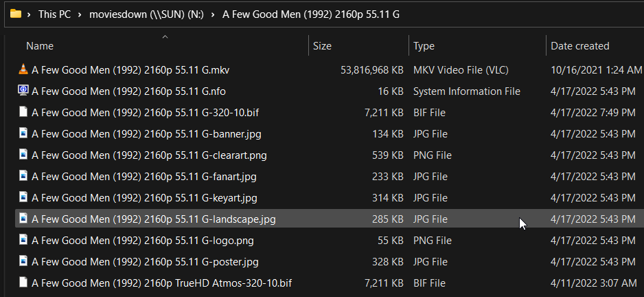Select the file ending in G-fanart.jpg
Screen dimensions: 644x297
coord(144,177)
